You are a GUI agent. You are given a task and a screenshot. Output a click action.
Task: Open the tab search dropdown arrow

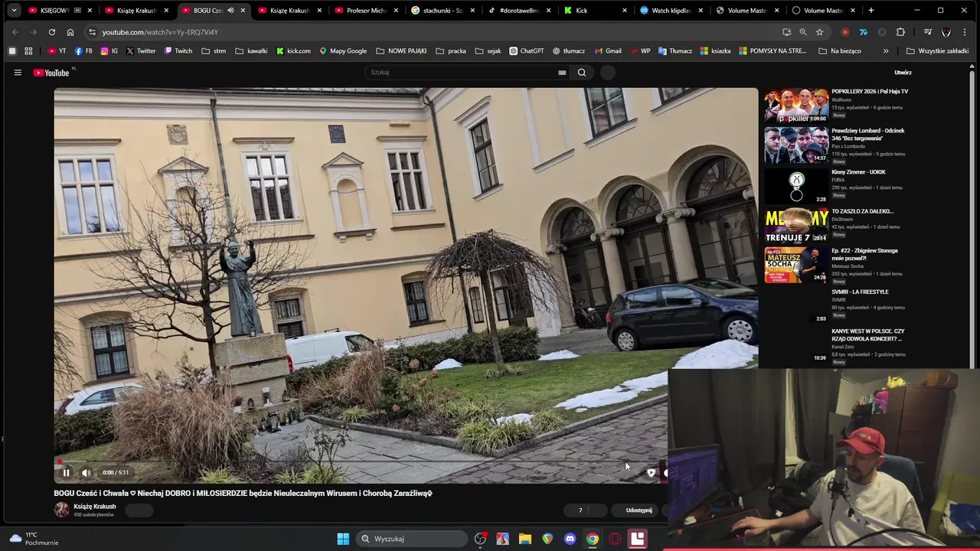click(14, 11)
